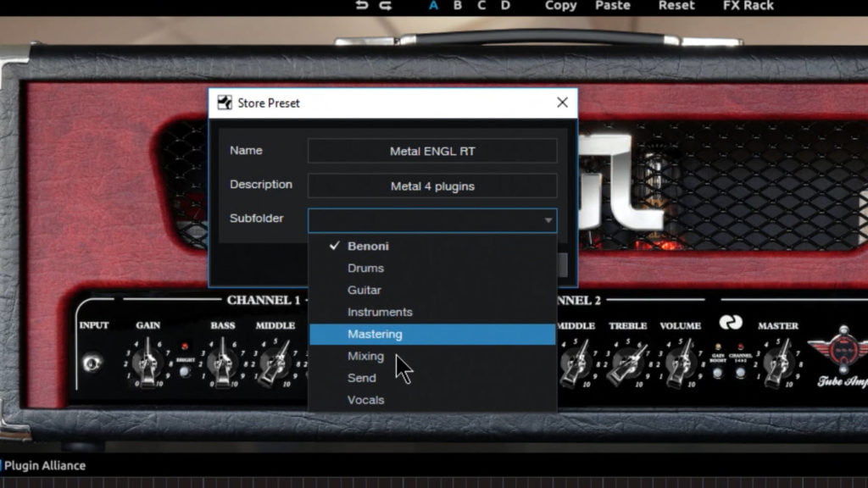
Task: Toggle the Gain Boost switch
Action: click(717, 373)
